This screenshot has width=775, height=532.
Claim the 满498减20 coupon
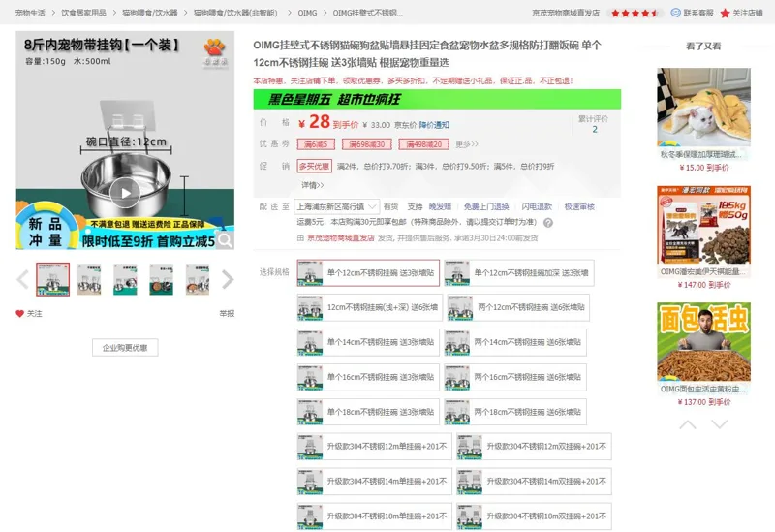[423, 144]
